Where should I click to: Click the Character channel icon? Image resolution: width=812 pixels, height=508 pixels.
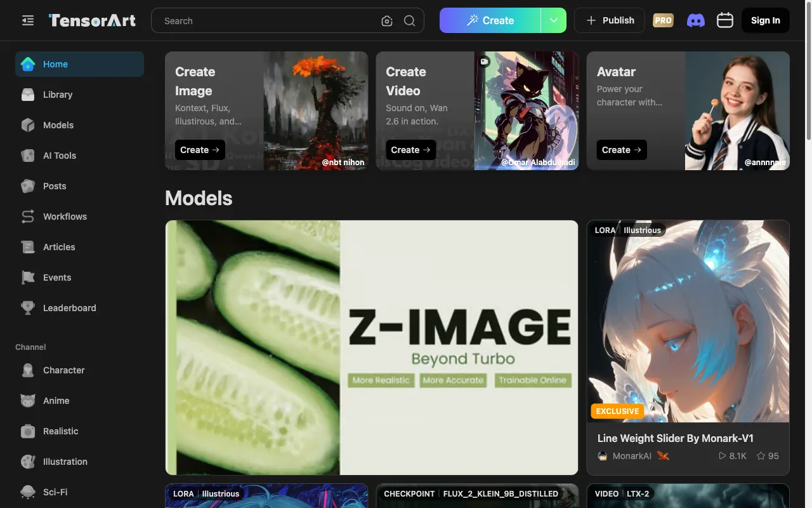(28, 370)
